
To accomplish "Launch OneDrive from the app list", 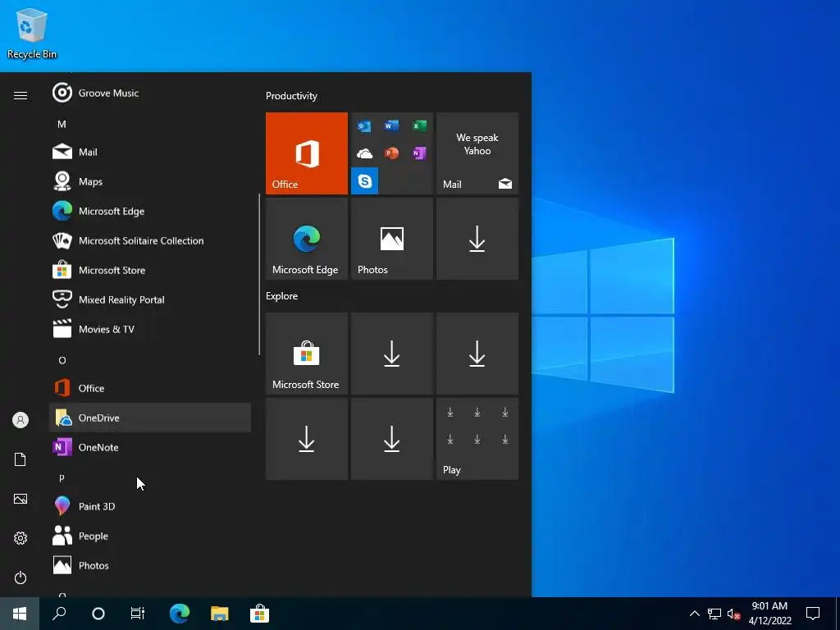I will (150, 418).
